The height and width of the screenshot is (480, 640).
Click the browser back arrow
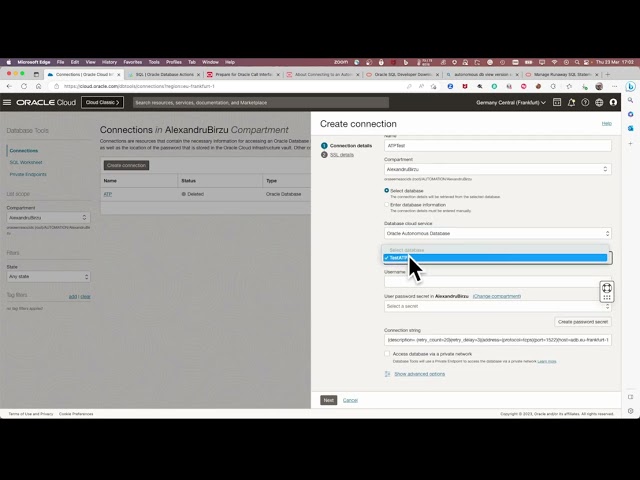click(x=9, y=87)
